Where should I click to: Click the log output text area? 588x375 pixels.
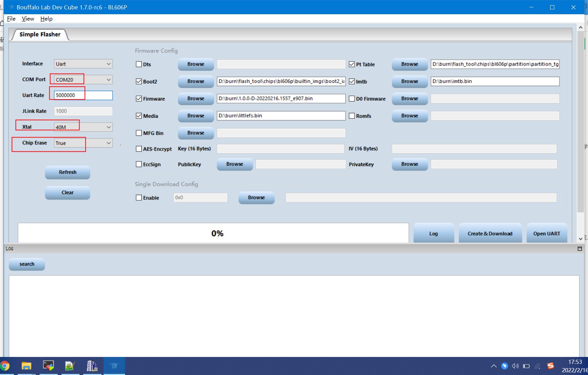click(294, 316)
